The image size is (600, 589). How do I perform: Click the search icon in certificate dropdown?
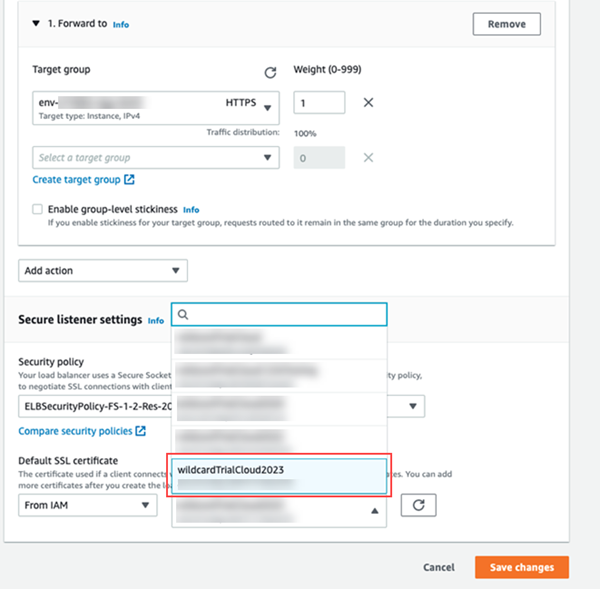tap(183, 315)
